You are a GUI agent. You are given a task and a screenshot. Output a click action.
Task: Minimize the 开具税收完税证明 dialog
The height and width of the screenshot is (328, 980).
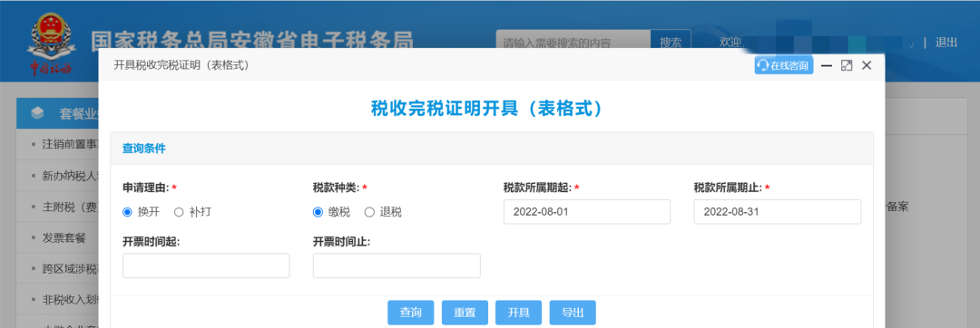[x=827, y=65]
